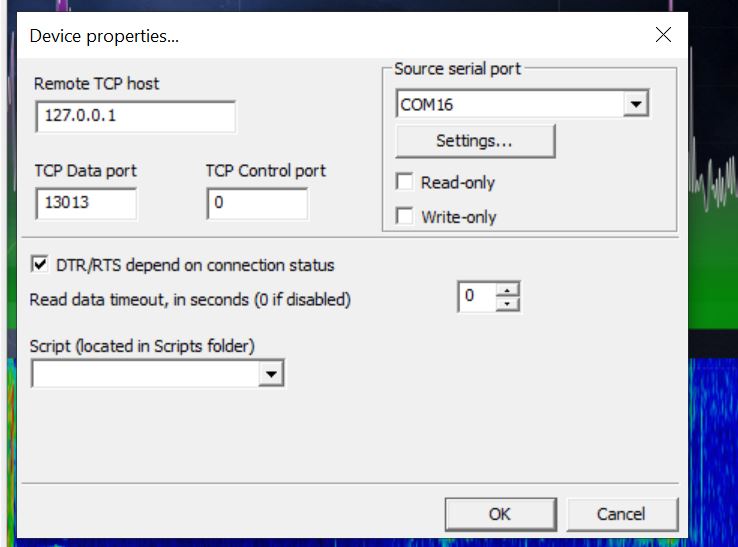Expand the Source serial port dropdown arrow
Screen dimensions: 738x547
click(636, 104)
